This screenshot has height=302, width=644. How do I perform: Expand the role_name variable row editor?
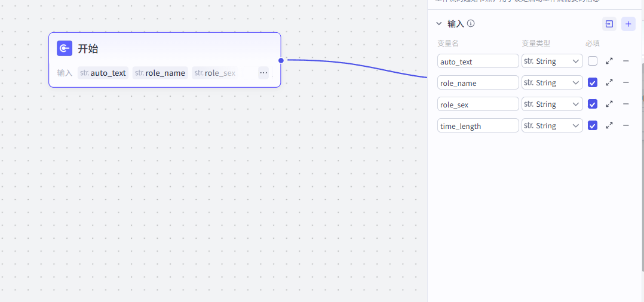click(609, 82)
